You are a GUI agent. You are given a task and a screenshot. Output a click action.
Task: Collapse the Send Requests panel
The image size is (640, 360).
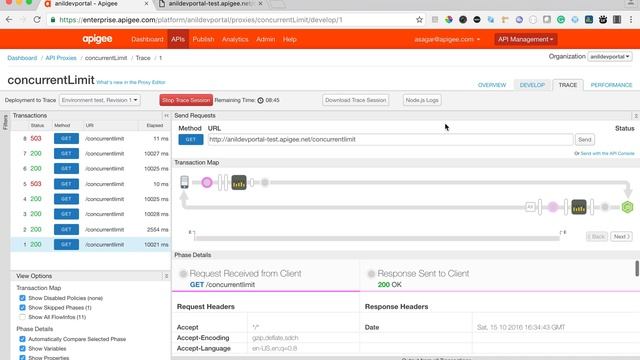[x=636, y=116]
